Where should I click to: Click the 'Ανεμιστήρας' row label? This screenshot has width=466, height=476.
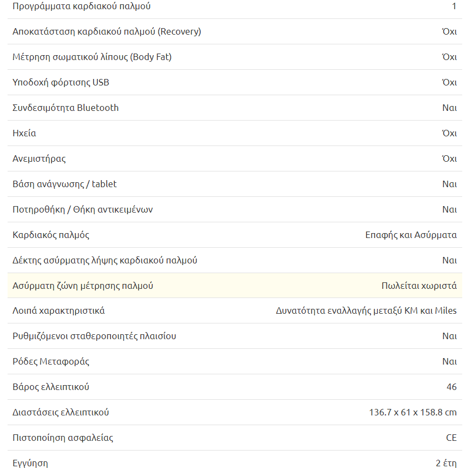pos(39,159)
